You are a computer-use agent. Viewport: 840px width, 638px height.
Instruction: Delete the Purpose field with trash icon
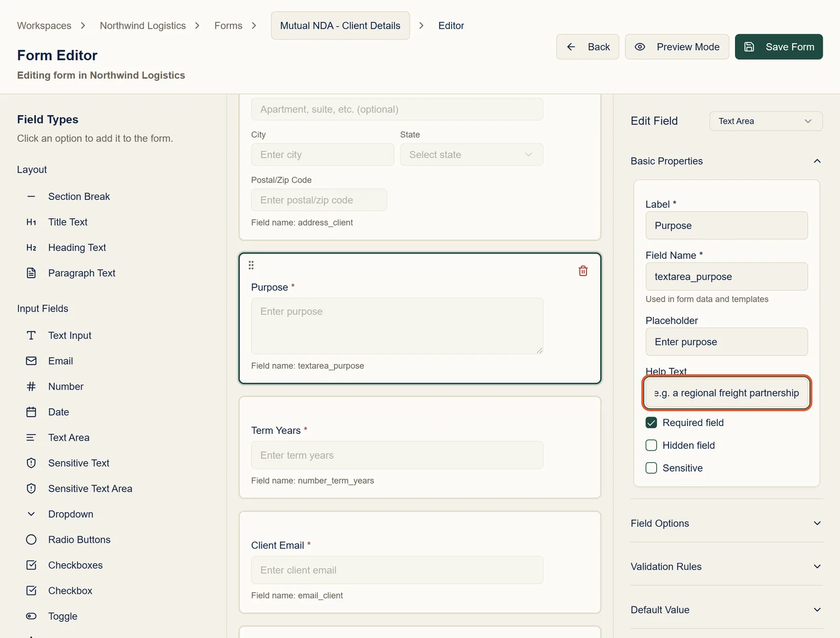pyautogui.click(x=583, y=271)
